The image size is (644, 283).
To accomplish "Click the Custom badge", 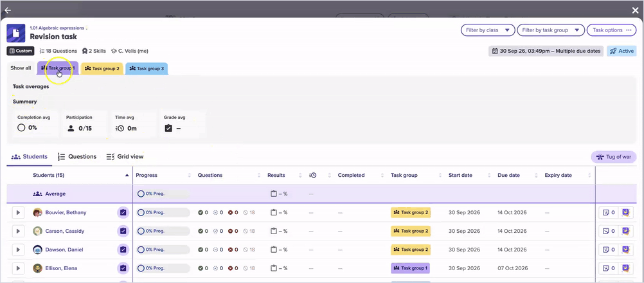I will [x=20, y=51].
